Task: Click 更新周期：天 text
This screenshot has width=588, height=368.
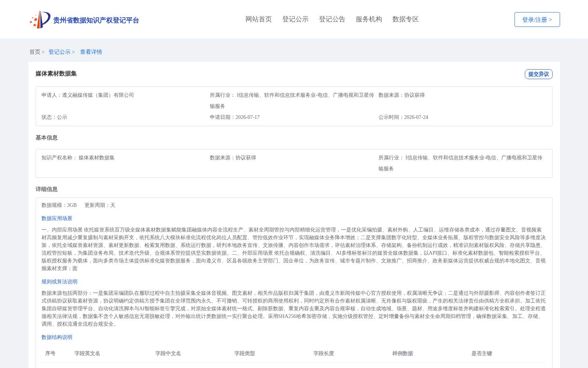Action: click(x=100, y=205)
